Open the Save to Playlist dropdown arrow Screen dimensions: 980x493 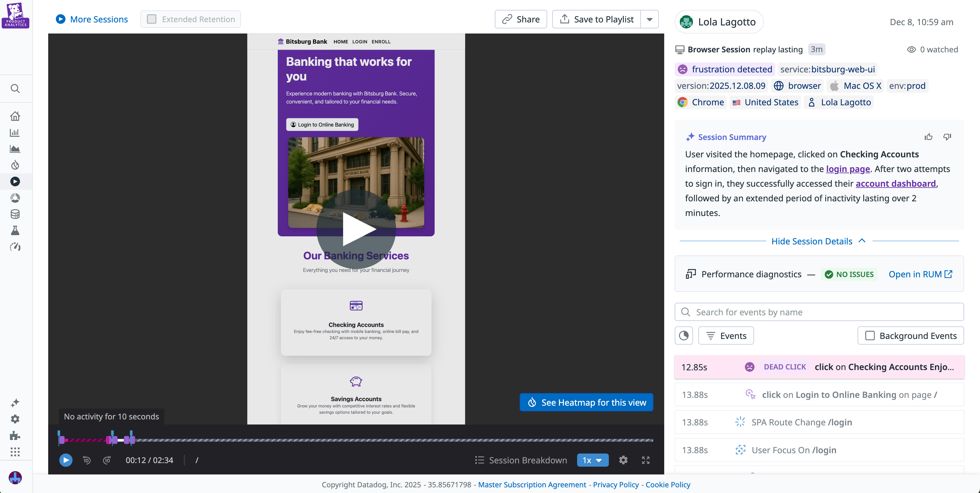coord(650,19)
